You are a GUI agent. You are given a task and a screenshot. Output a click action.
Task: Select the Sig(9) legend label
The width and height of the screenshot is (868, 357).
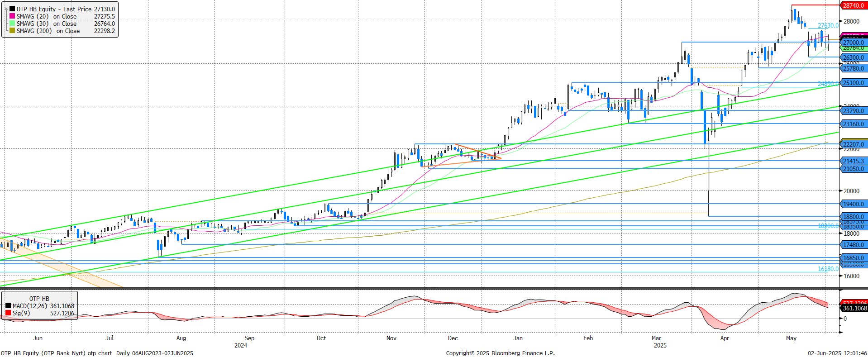pyautogui.click(x=21, y=313)
